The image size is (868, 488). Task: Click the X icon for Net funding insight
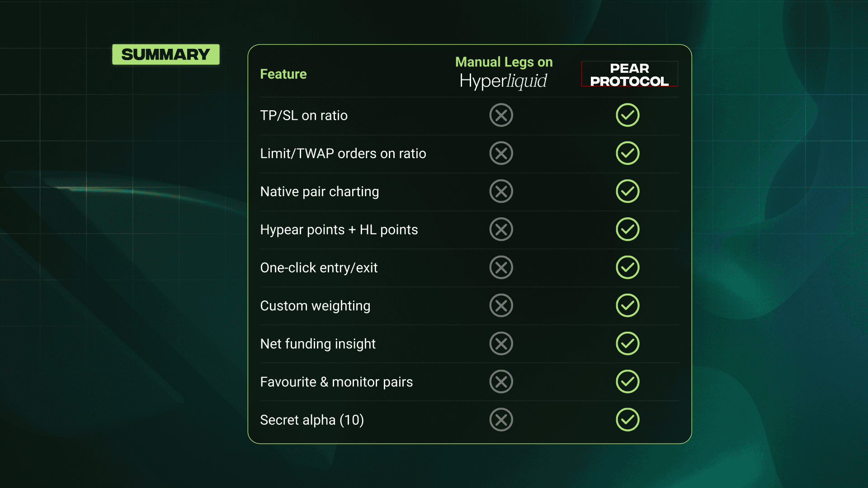pyautogui.click(x=501, y=343)
